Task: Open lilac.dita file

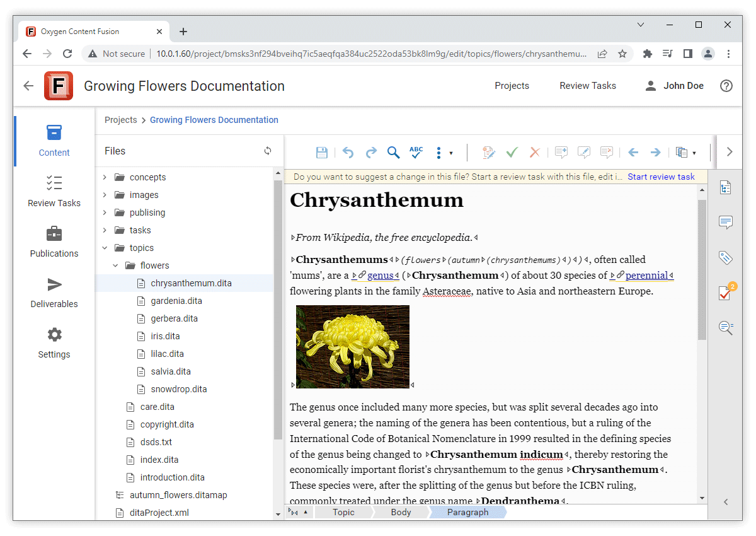Action: point(168,354)
